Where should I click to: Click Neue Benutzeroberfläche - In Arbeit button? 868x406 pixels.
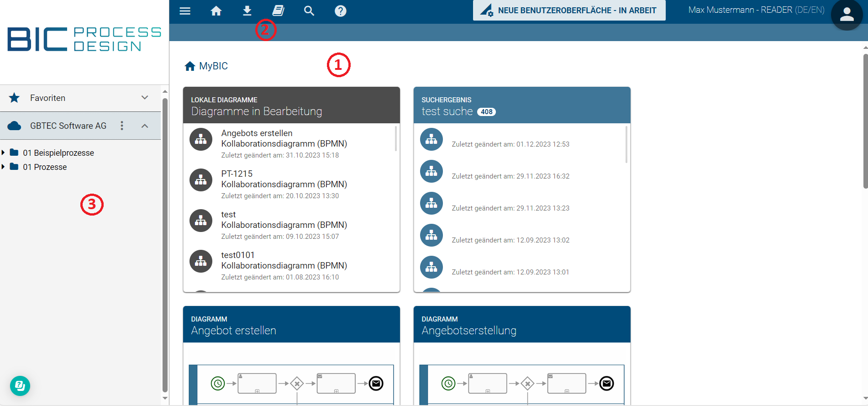point(569,11)
